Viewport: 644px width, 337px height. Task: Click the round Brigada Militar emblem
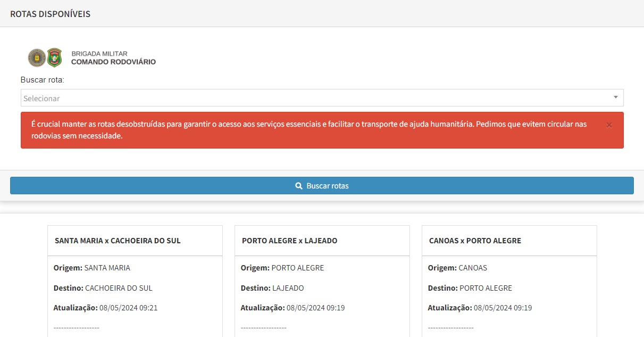[x=37, y=57]
